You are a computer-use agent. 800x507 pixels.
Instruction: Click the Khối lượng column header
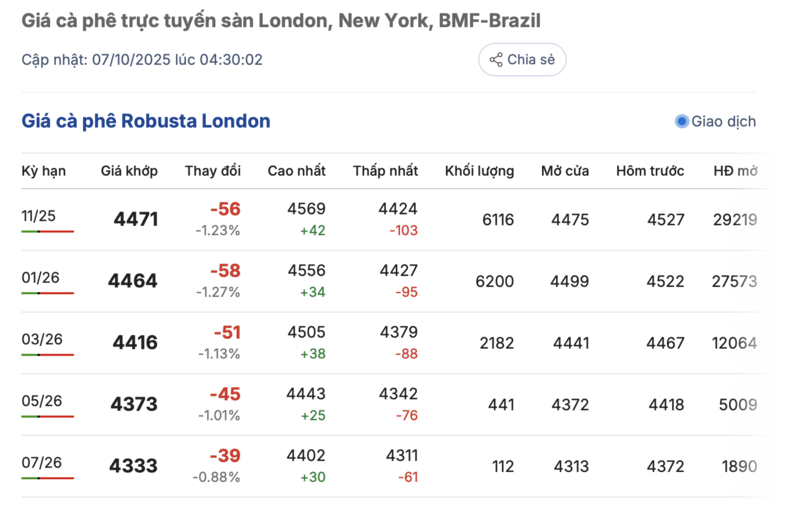point(479,171)
